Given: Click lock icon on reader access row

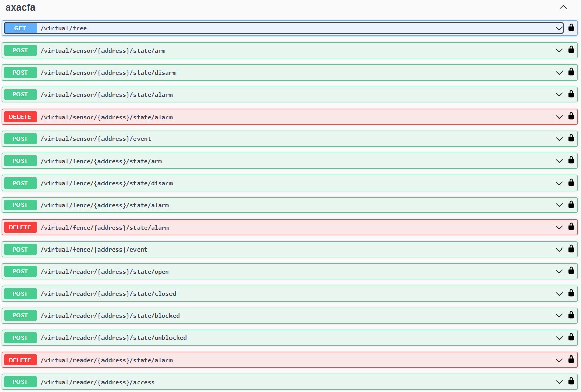Looking at the screenshot, I should tap(571, 382).
